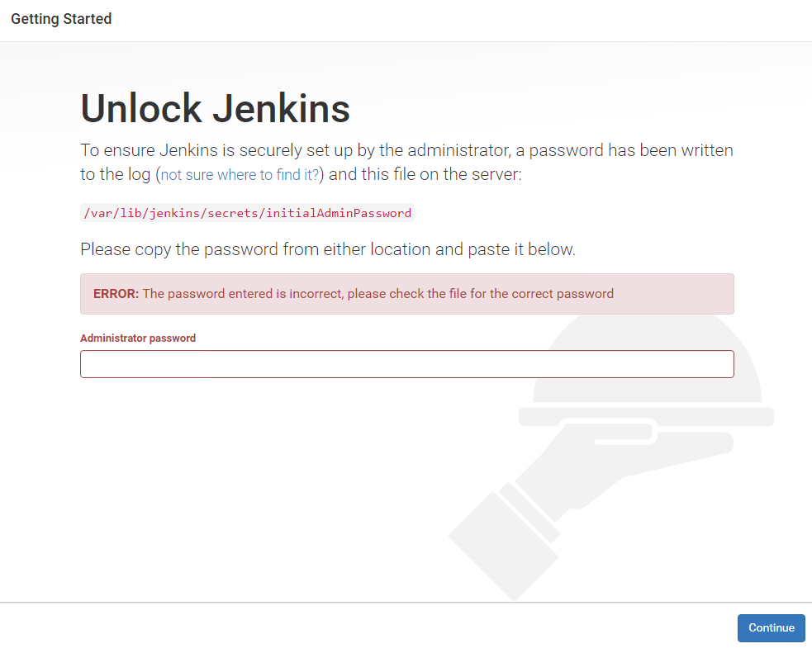Open the 'not sure where to find it?' link
812x653 pixels.
click(x=240, y=175)
